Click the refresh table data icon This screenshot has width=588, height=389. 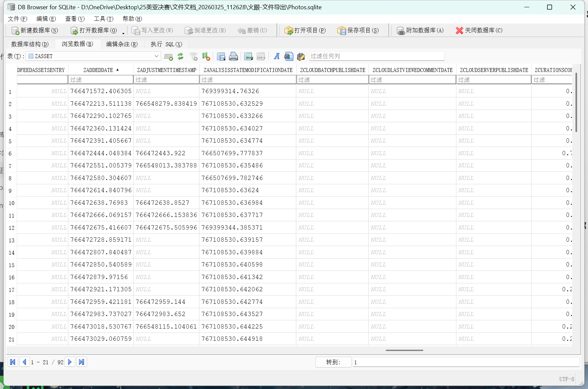180,56
